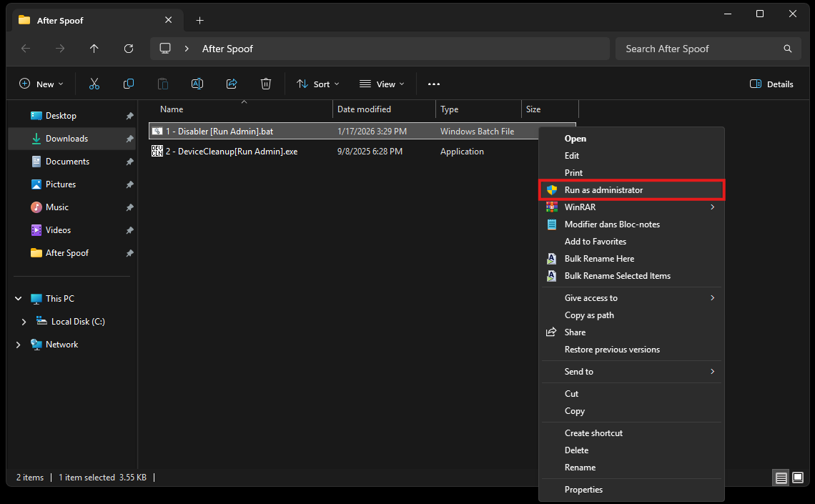
Task: Click the Cut scissors icon in toolbar
Action: 94,84
